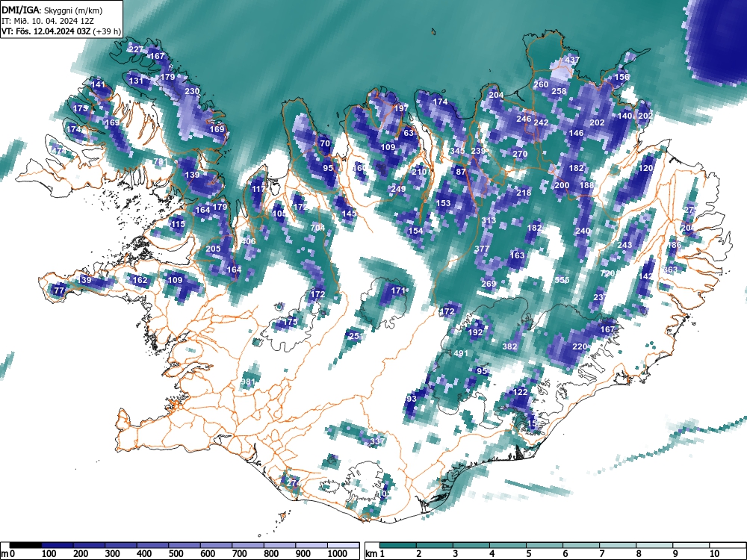Click visibility value 171
The height and width of the screenshot is (560, 747).
coord(398,290)
